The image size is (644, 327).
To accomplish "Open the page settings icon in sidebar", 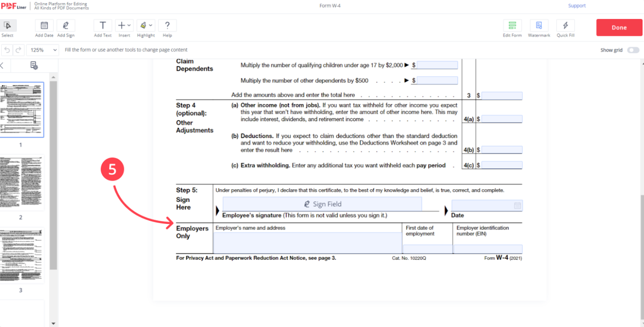I will [34, 65].
